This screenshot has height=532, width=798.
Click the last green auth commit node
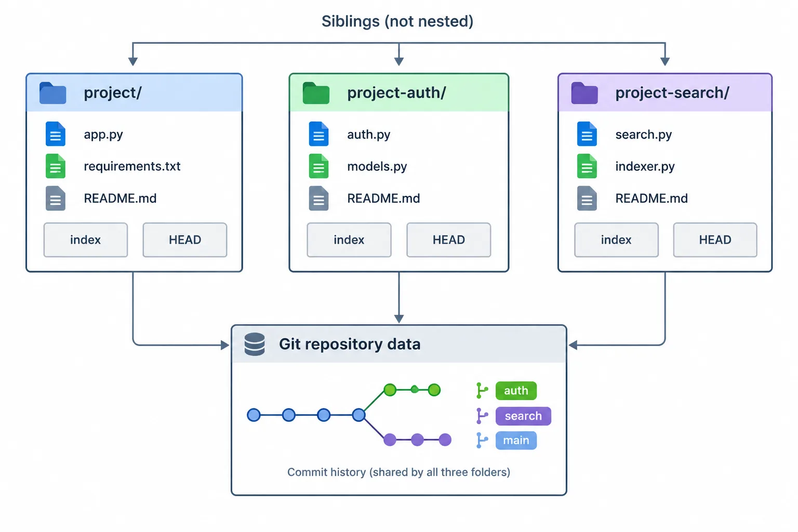[x=434, y=390]
